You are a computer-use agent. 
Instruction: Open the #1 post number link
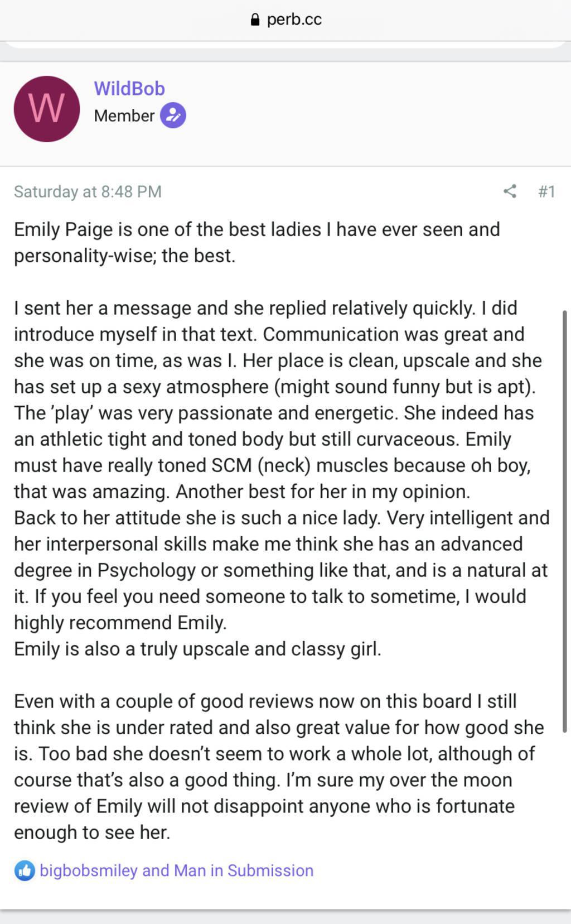point(546,191)
